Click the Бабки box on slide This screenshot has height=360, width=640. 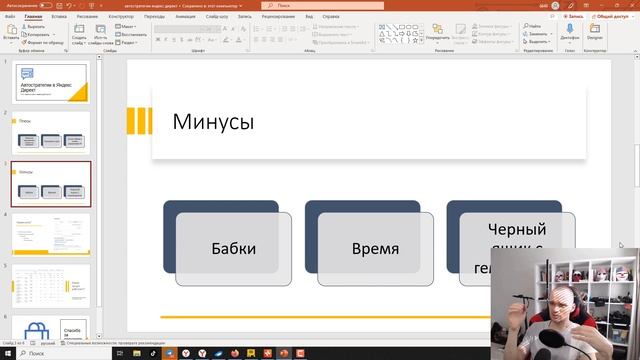233,249
